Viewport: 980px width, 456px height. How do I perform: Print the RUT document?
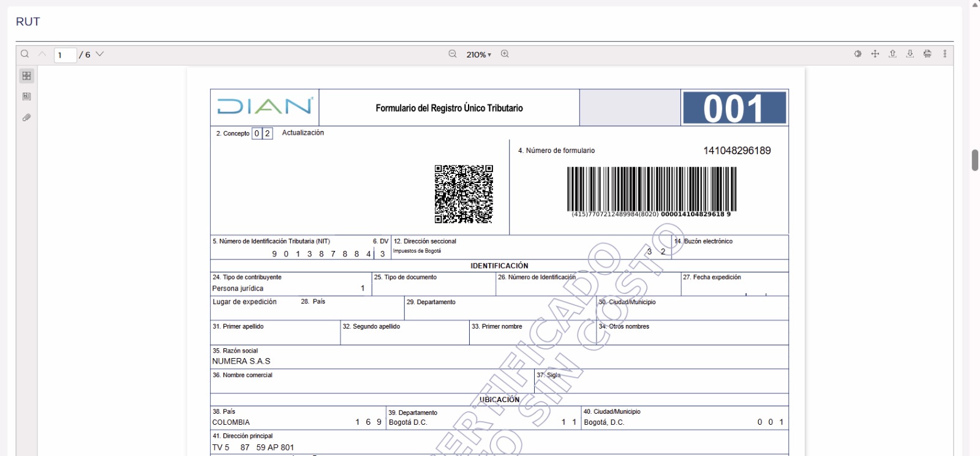927,54
